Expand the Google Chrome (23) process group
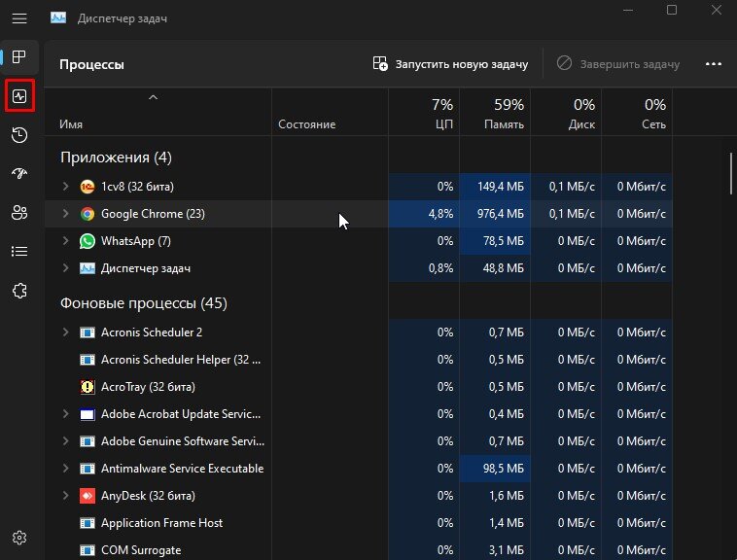The image size is (737, 560). tap(65, 214)
